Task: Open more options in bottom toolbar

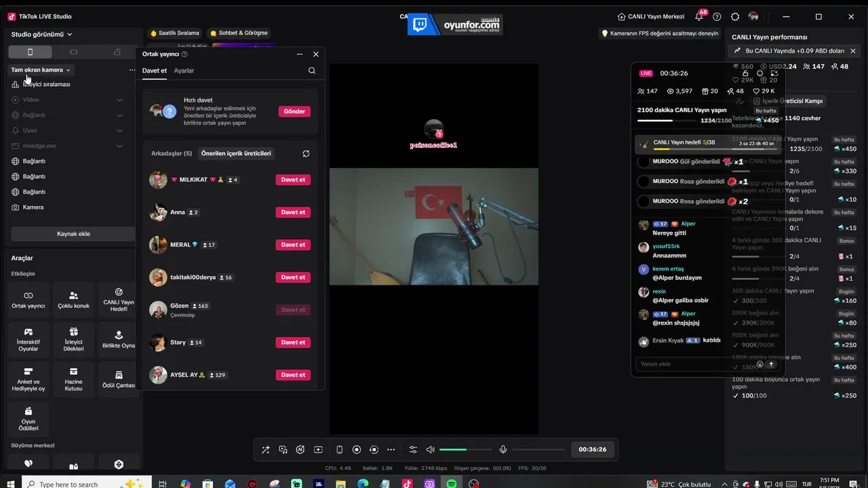Action: [x=391, y=449]
